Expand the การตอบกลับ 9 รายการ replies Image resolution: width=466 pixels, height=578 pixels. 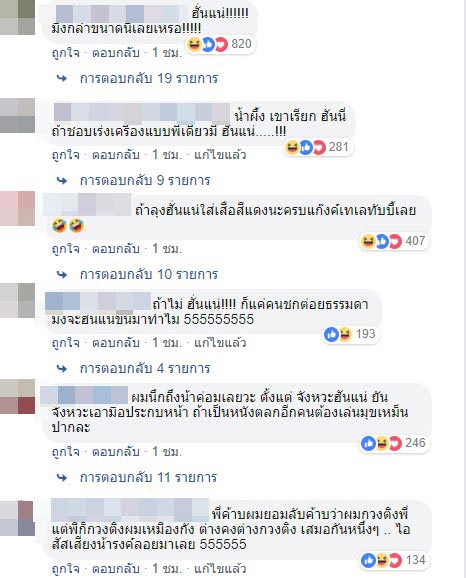(x=145, y=181)
